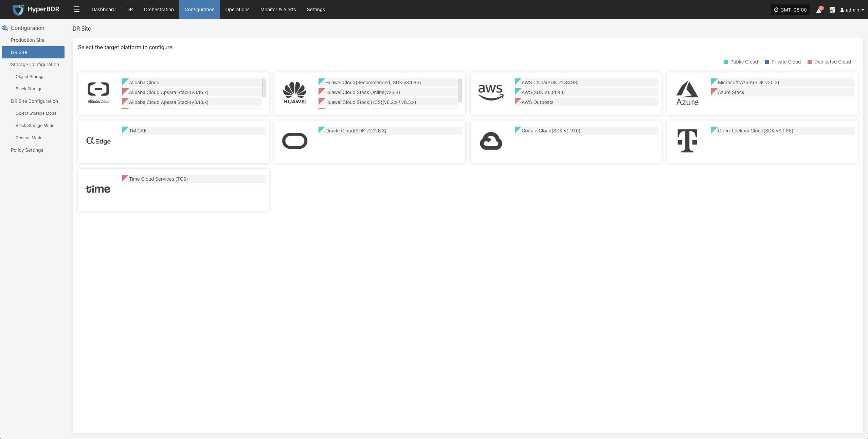Select DR Site in sidebar
This screenshot has height=439, width=868.
[x=33, y=52]
